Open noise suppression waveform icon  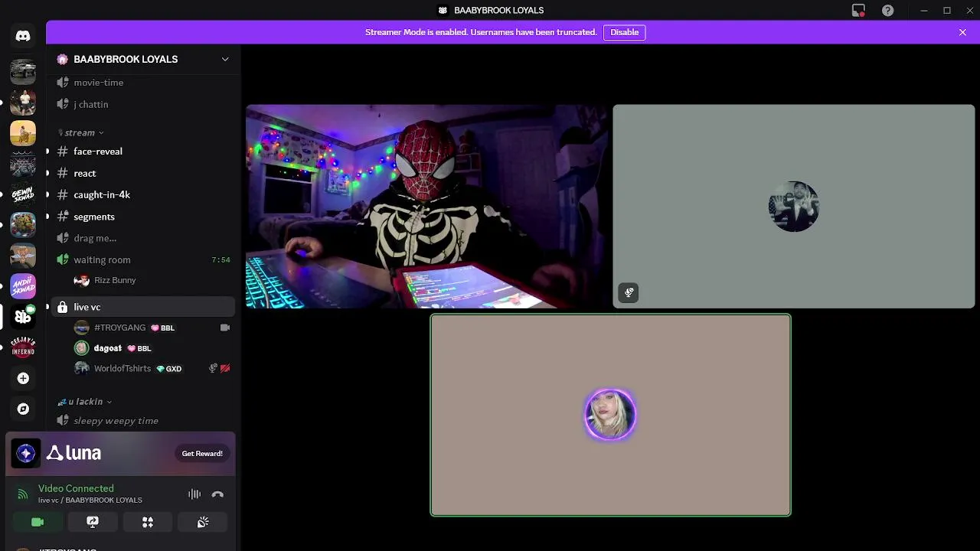pos(194,494)
